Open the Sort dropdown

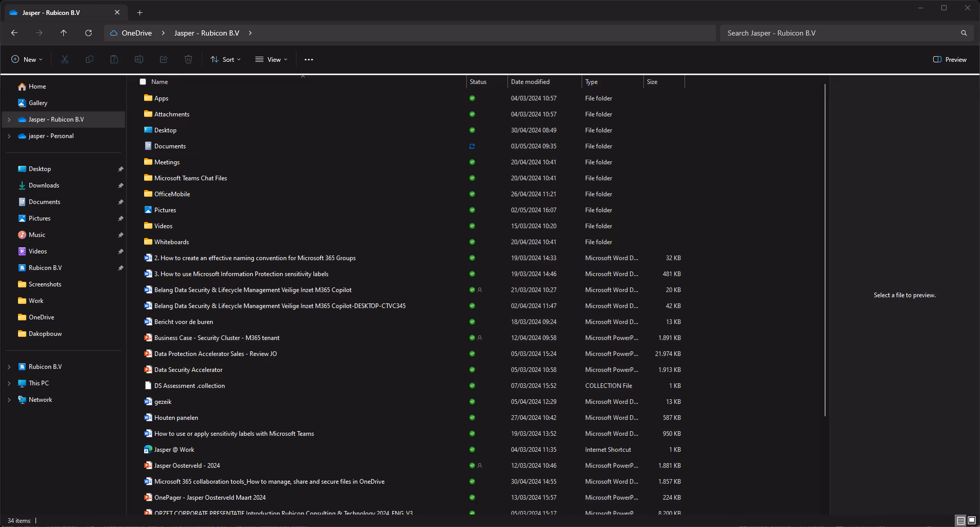226,60
